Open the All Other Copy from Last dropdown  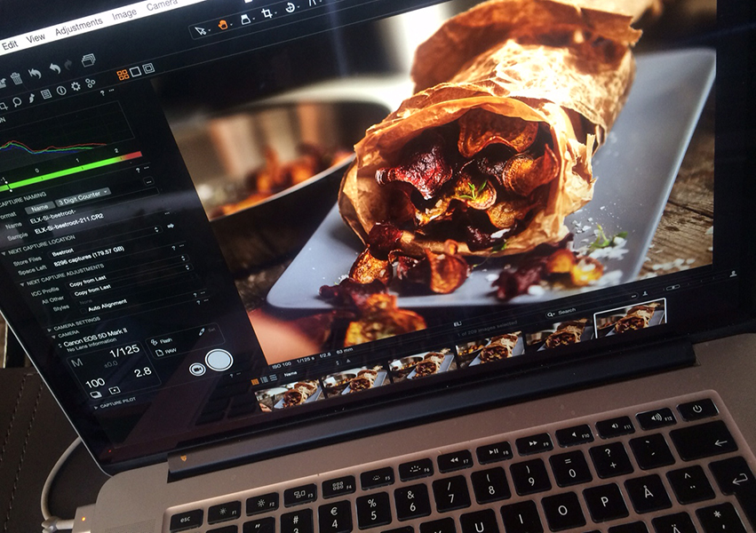[x=131, y=280]
